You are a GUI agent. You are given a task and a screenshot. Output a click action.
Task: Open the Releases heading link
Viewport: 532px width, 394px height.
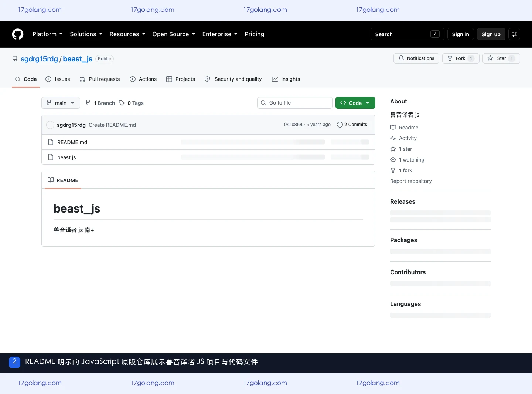[403, 201]
